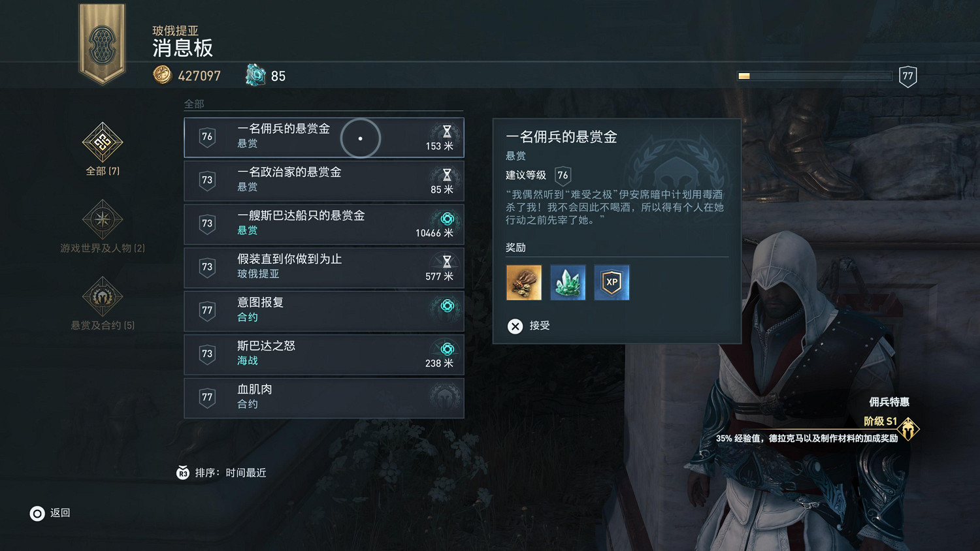Select the 一艘斯巴达船只的悬赏金 entry
The height and width of the screenshot is (551, 980).
[324, 224]
